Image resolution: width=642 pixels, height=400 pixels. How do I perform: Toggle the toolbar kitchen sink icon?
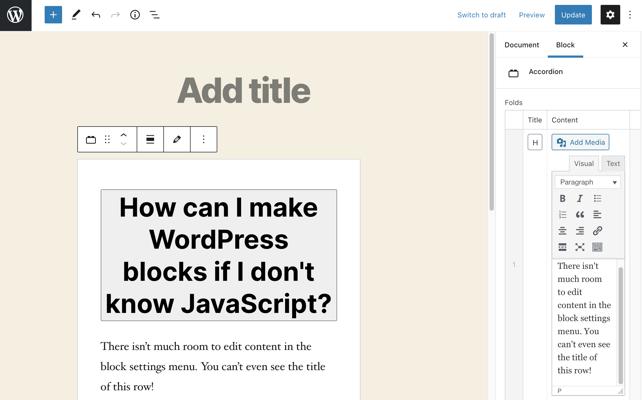click(x=597, y=247)
